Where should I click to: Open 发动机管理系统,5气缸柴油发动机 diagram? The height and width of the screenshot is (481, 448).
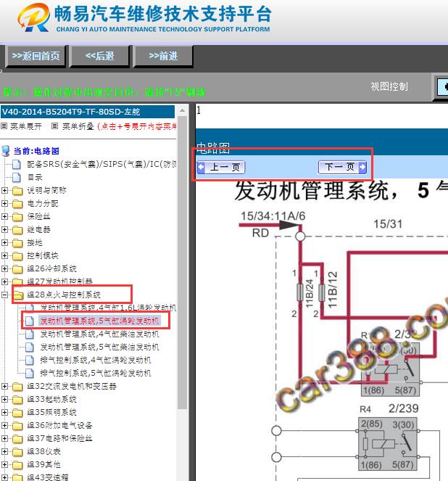pos(99,347)
